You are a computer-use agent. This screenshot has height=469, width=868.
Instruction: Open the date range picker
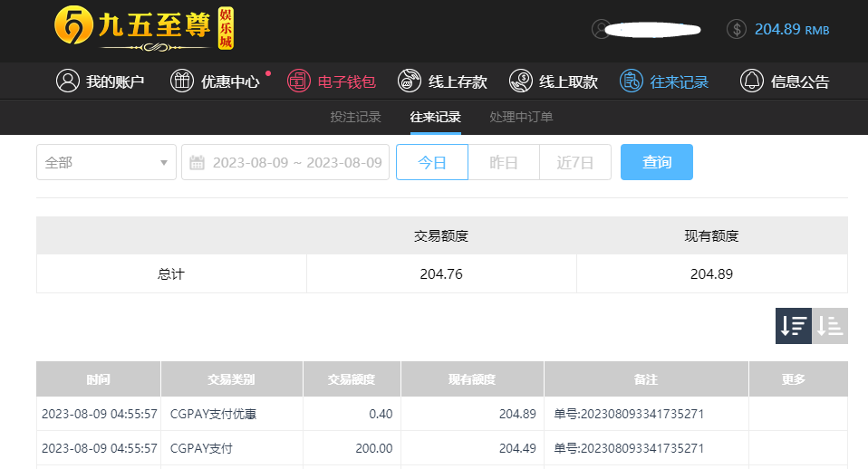pos(285,162)
